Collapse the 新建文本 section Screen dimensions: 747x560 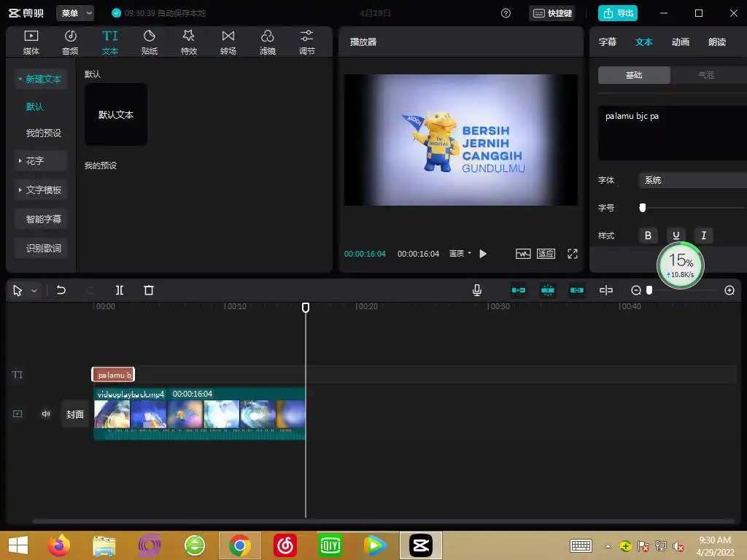pos(20,79)
